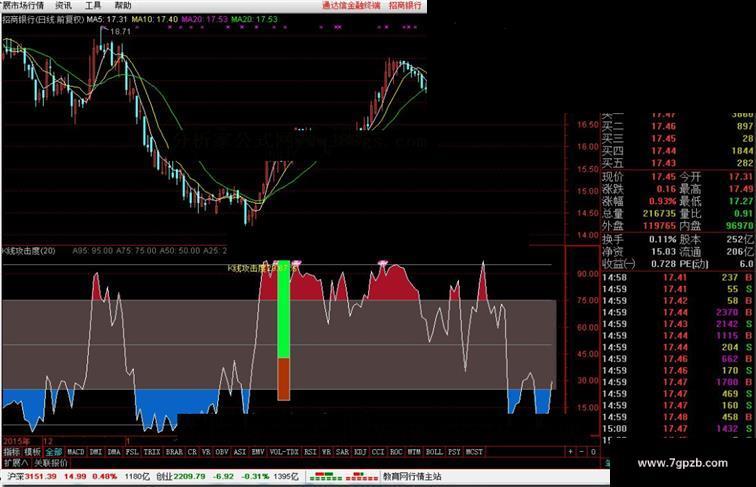Click the 创业 index value 2209.79
Screen dimensions: 756x487
189,476
